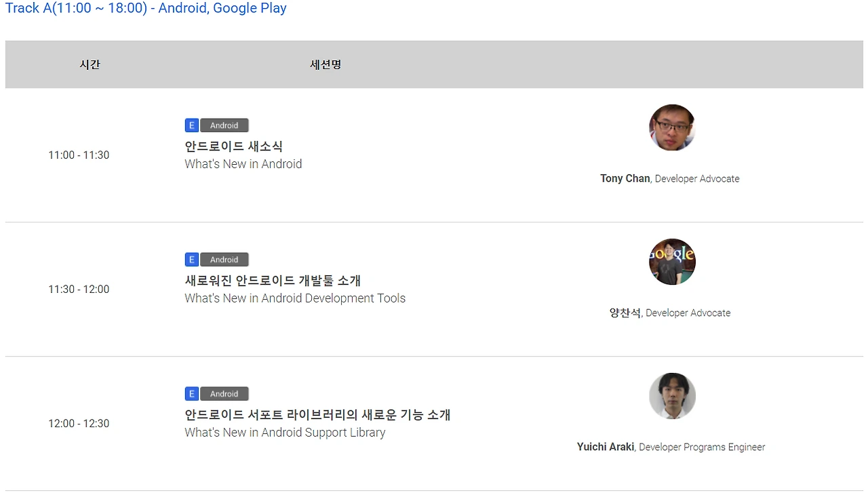Click the 12:00 - 12:30 time slot
868x495 pixels.
point(79,423)
